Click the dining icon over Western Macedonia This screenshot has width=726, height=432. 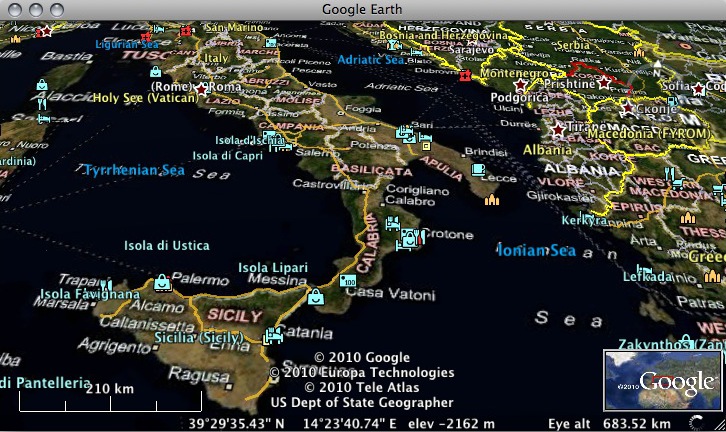coord(670,174)
